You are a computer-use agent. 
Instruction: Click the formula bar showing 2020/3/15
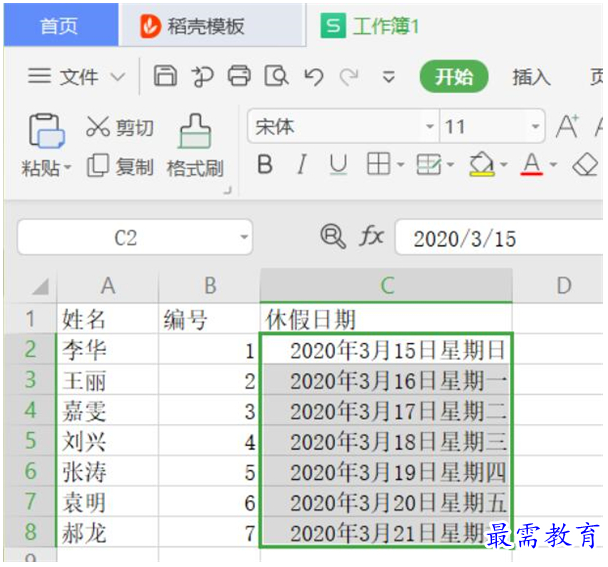click(x=500, y=237)
